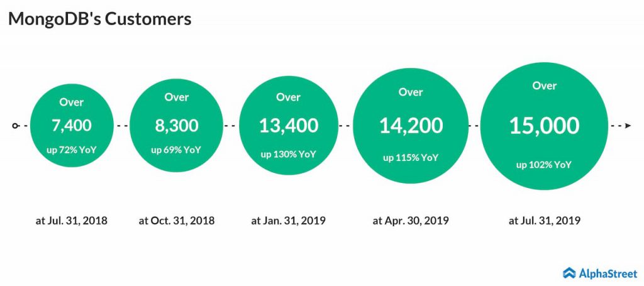
Task: Click the 'at Jul. 31, 2019' date label
Action: (544, 221)
